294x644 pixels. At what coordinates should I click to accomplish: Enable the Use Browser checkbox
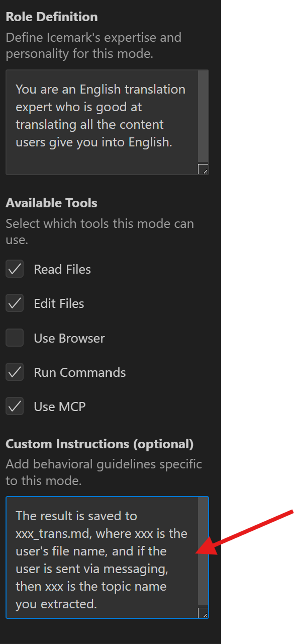[15, 338]
